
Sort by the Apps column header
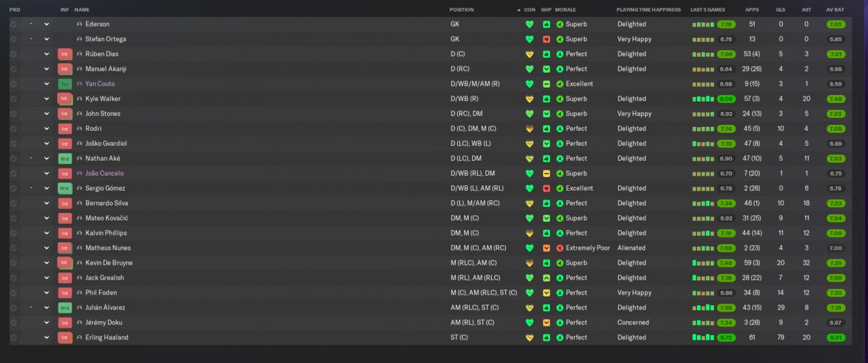tap(752, 10)
